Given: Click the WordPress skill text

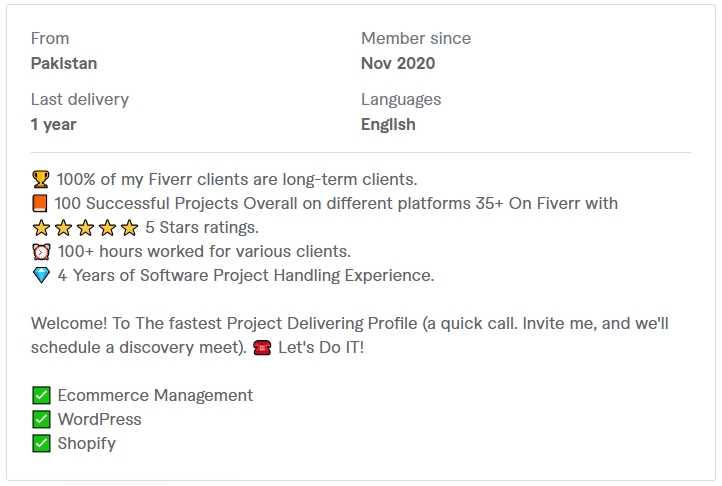Looking at the screenshot, I should pyautogui.click(x=99, y=419).
